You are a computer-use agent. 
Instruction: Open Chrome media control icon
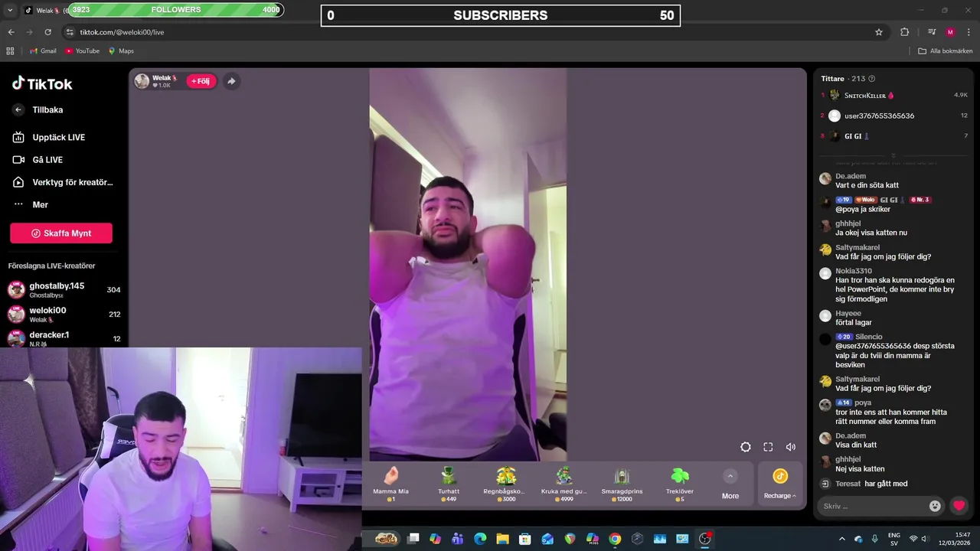(x=932, y=32)
